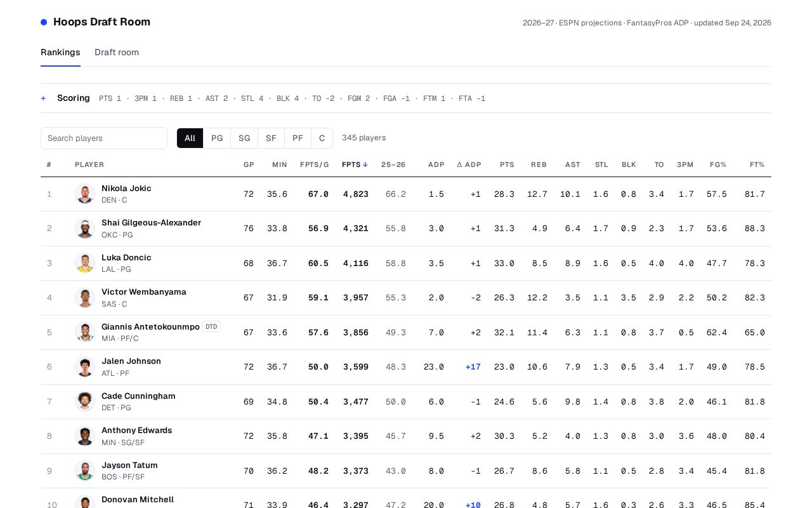Viewport: 812px width, 508px height.
Task: Click the Search players input field
Action: coord(104,138)
